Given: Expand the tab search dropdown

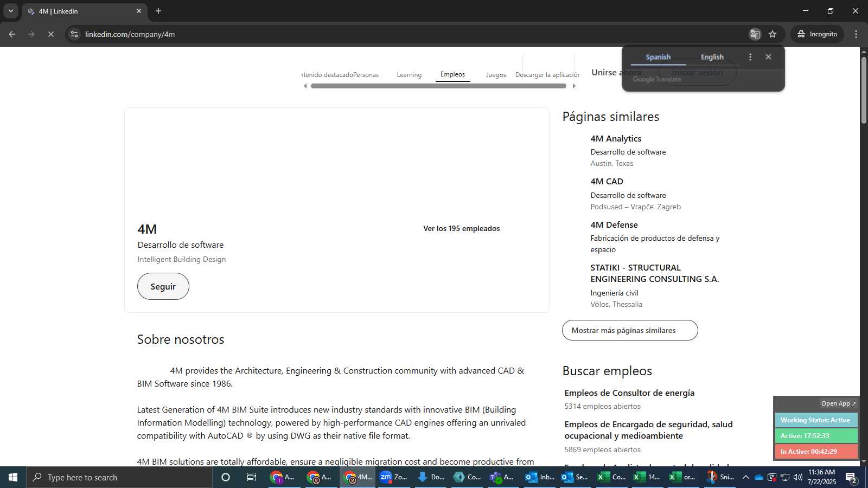Looking at the screenshot, I should 10,11.
